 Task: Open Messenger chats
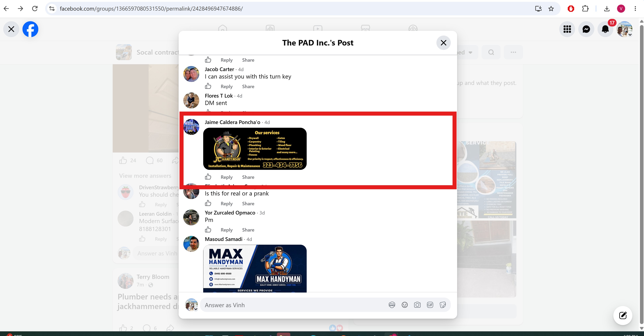[586, 29]
